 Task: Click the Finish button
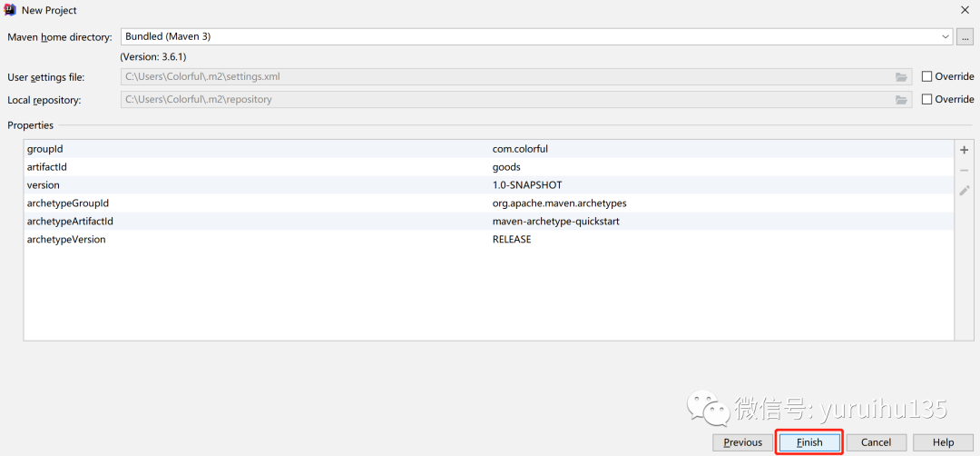coord(809,442)
